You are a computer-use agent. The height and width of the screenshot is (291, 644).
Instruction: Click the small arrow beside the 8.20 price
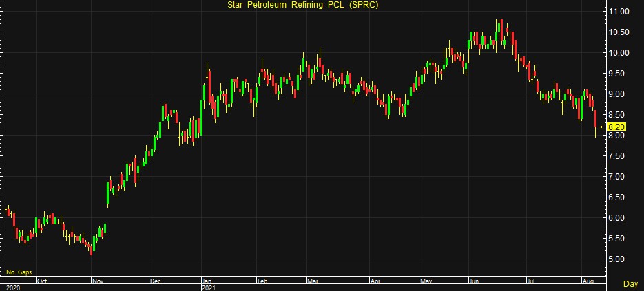[602, 127]
